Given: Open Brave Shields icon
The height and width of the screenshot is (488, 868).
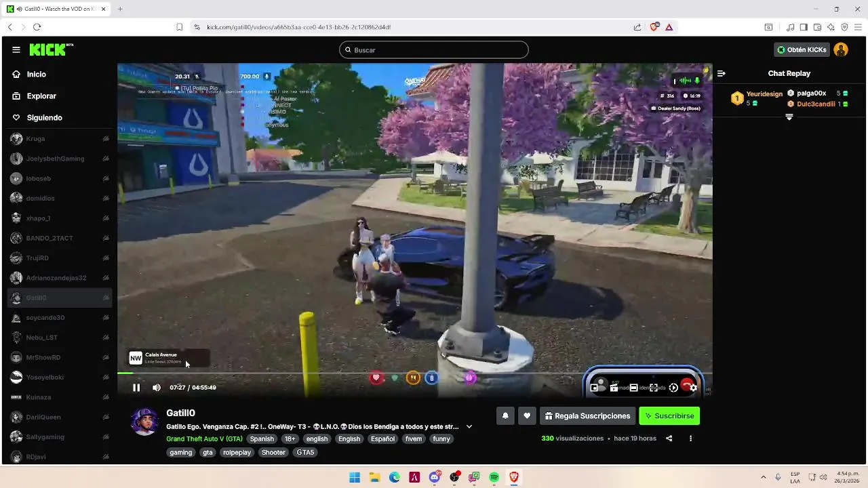Looking at the screenshot, I should pos(654,27).
